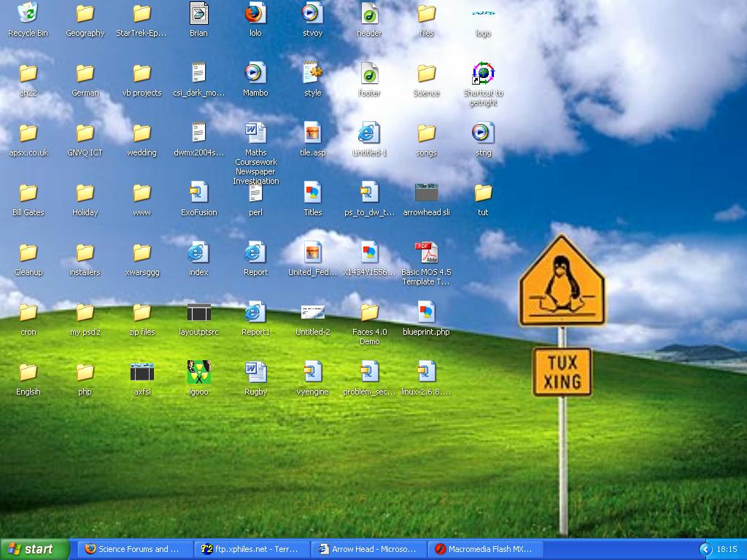Switch to ftp.xphiles.net taskbar window

pyautogui.click(x=251, y=549)
